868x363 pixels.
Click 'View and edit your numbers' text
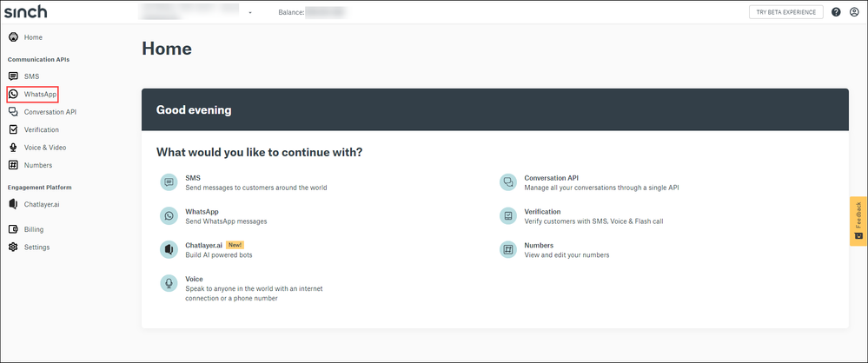(x=567, y=255)
